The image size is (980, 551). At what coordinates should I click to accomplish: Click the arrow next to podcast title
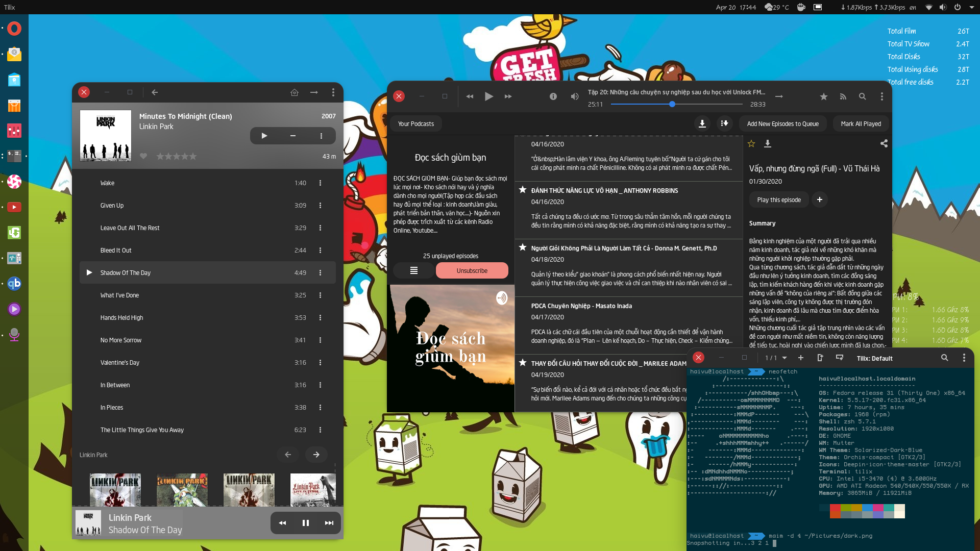[779, 96]
